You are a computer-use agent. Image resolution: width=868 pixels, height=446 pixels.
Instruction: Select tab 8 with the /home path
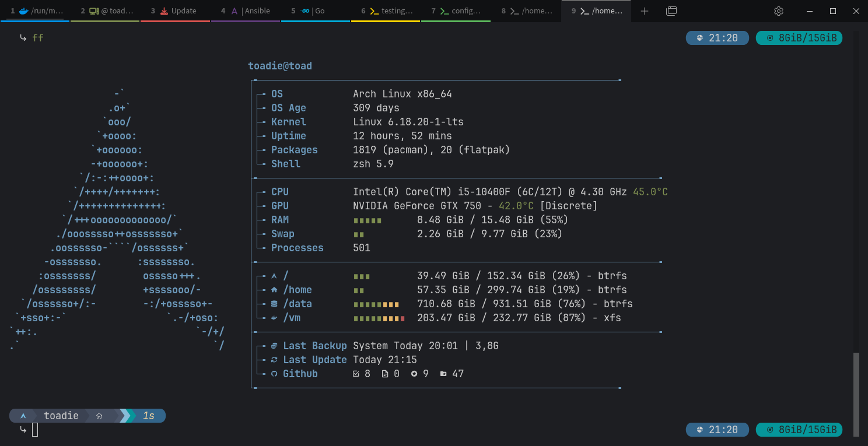tap(525, 11)
